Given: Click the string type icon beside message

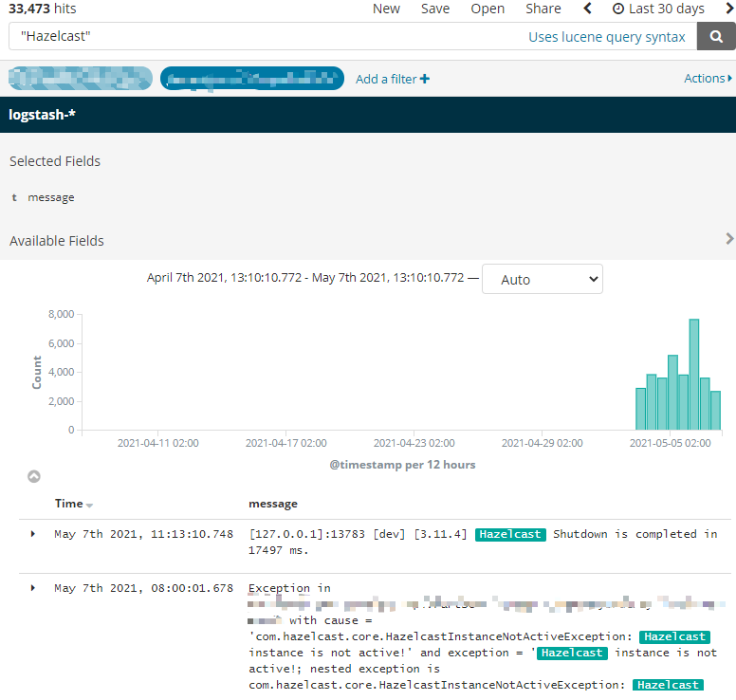Looking at the screenshot, I should [x=14, y=197].
